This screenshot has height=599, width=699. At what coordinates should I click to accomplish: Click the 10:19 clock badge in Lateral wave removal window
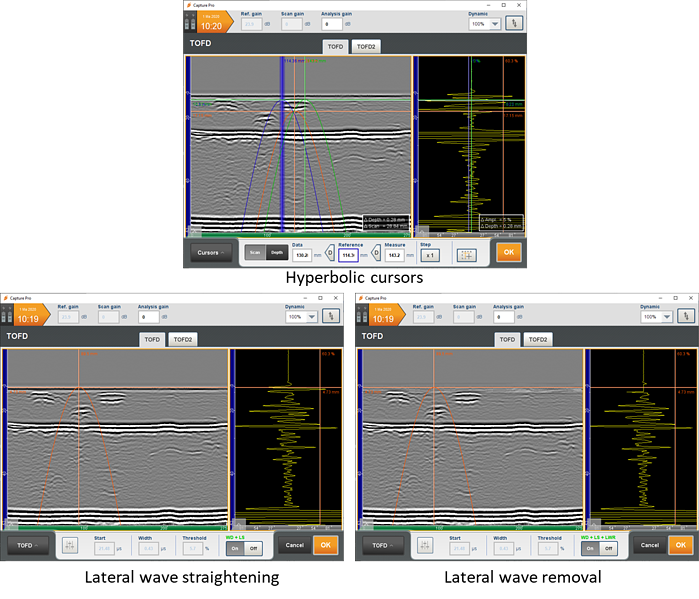point(387,315)
